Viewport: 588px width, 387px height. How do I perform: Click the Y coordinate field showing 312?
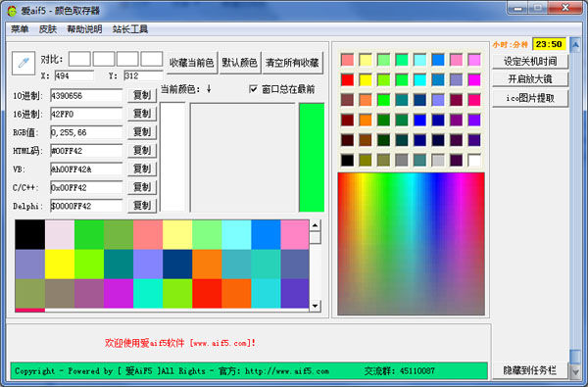(143, 75)
